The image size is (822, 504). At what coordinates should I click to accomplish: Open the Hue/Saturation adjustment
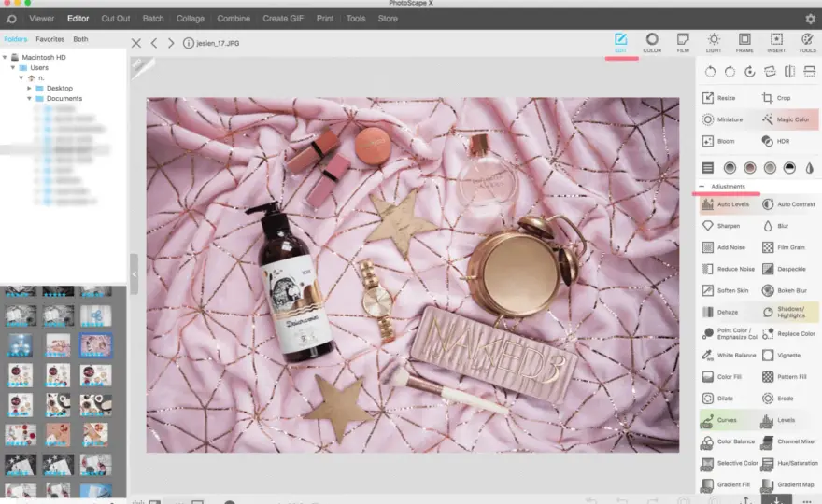(x=789, y=463)
